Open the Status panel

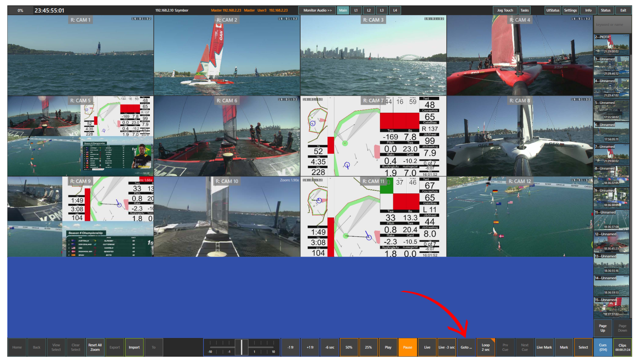tap(605, 10)
